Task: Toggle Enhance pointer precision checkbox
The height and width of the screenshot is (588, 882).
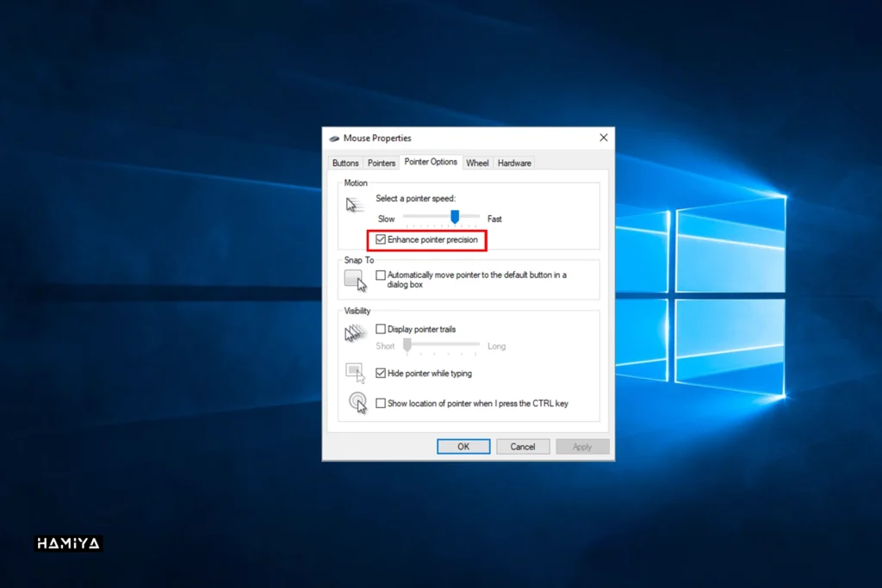Action: click(381, 239)
